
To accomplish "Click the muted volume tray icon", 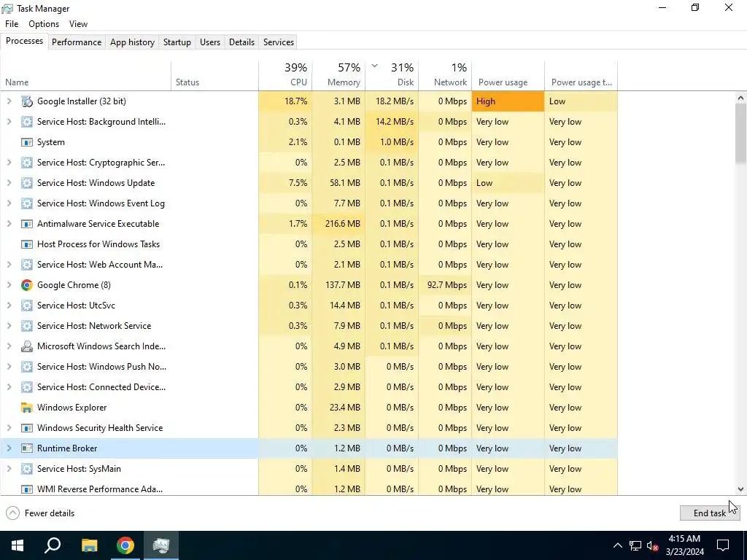I will coord(653,545).
